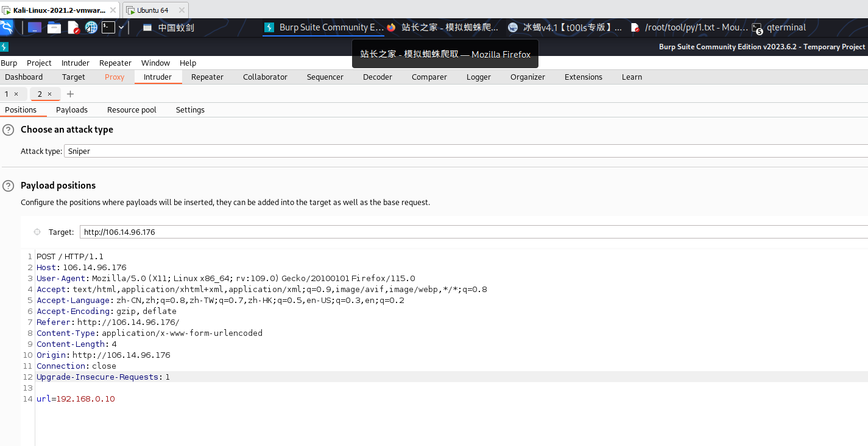Open the Attack type Sniper dropdown
The width and height of the screenshot is (868, 446).
click(466, 151)
